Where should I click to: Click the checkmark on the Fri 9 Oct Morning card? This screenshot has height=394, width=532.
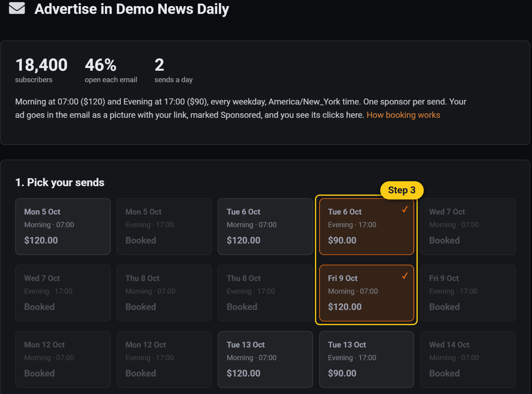click(405, 276)
